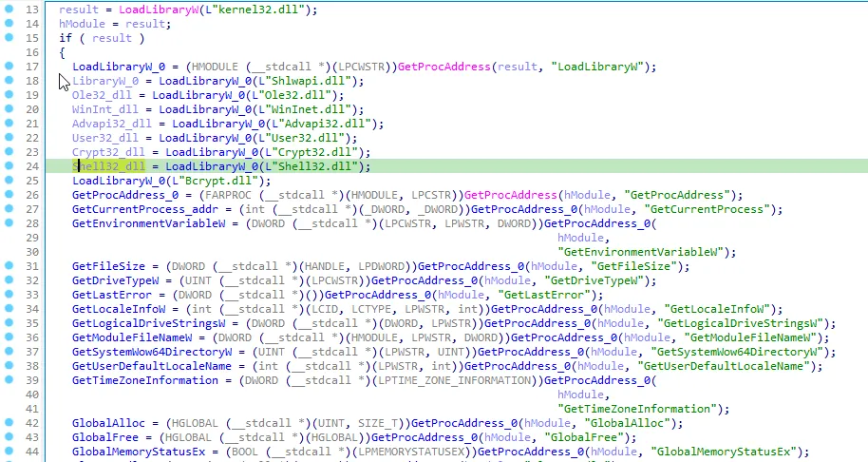
Task: Click the Advapi32_dll variable name
Action: (x=112, y=124)
